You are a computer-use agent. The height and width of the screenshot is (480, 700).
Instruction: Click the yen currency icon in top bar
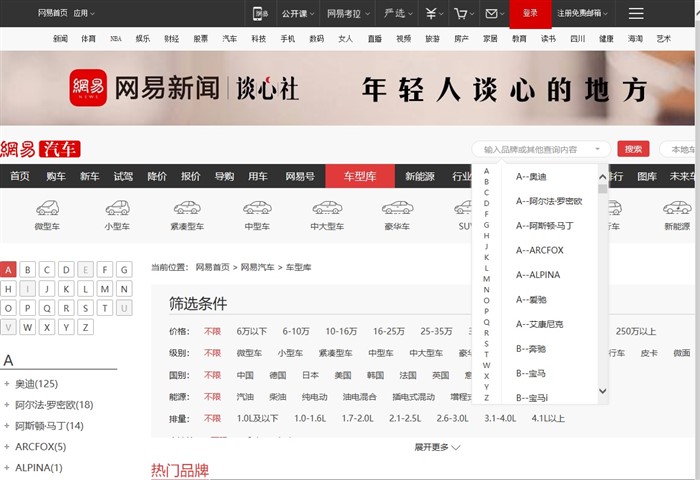tap(430, 13)
